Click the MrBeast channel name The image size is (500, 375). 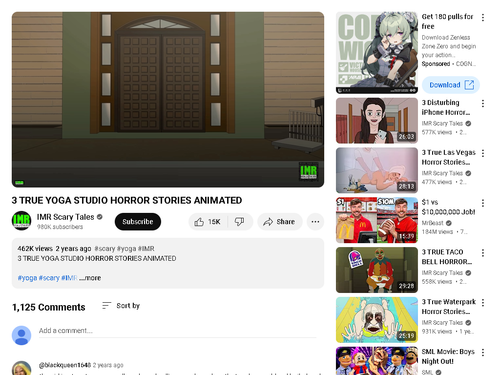(433, 223)
